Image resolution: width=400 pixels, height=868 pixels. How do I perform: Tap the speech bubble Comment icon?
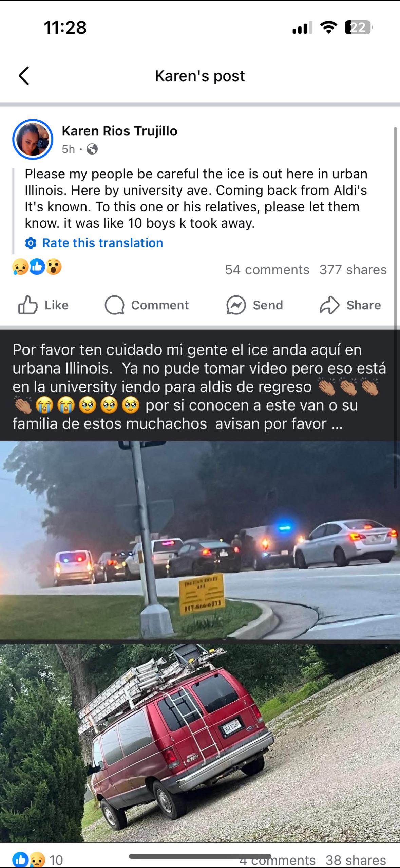114,305
